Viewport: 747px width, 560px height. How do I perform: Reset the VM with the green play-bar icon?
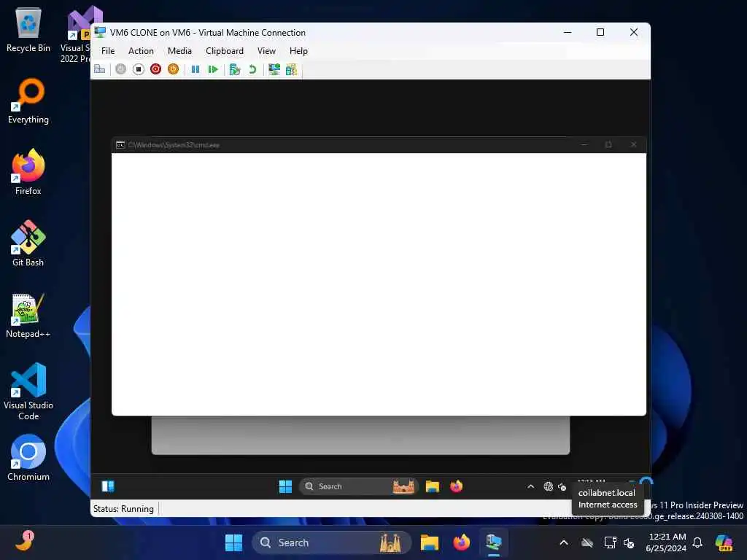click(x=213, y=69)
